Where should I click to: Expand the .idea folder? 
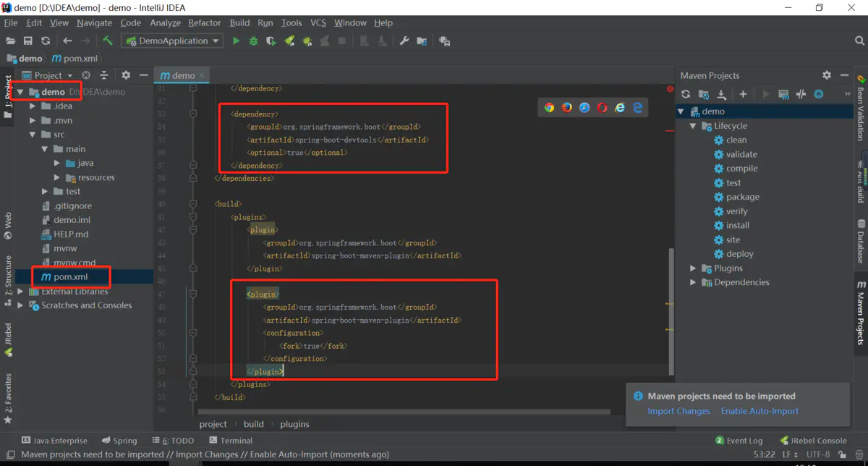(x=33, y=106)
